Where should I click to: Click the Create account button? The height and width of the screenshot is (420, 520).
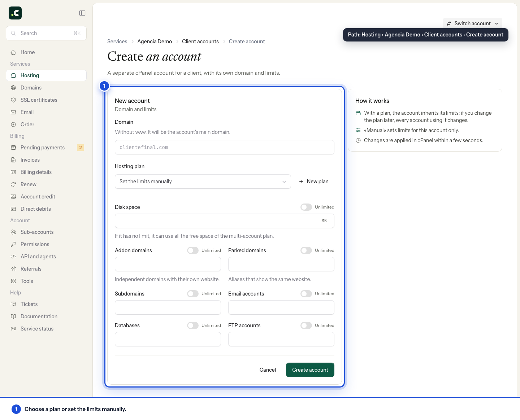[310, 370]
